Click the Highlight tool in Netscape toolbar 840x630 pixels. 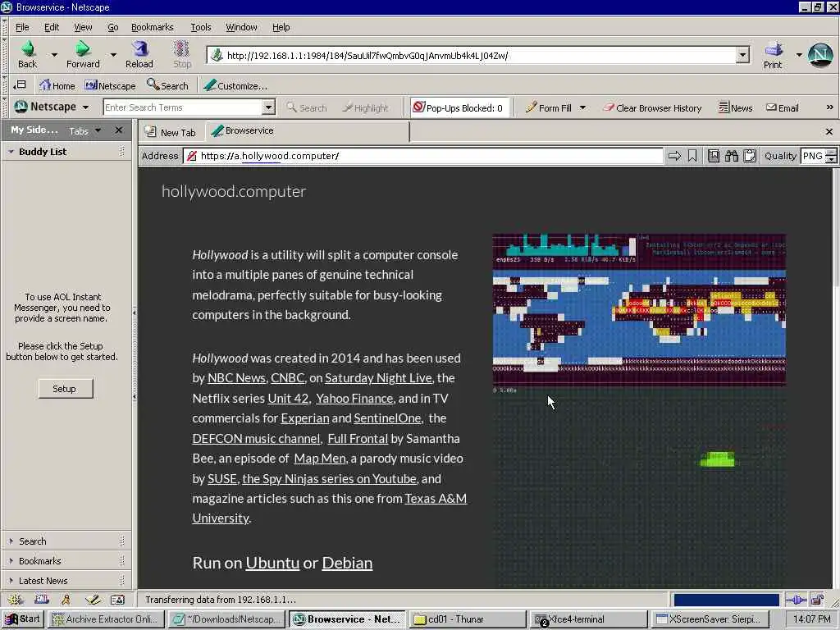pos(365,107)
